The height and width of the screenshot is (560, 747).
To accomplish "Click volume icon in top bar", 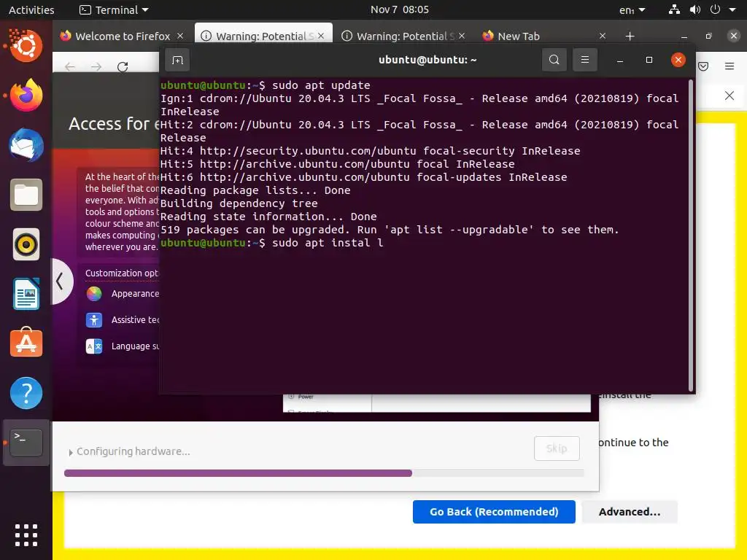I will point(695,9).
